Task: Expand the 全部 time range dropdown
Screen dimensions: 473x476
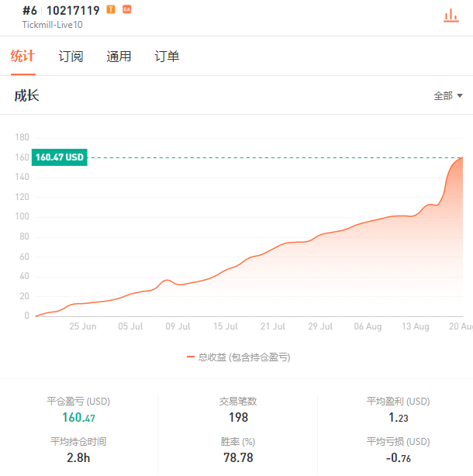Action: pyautogui.click(x=448, y=96)
